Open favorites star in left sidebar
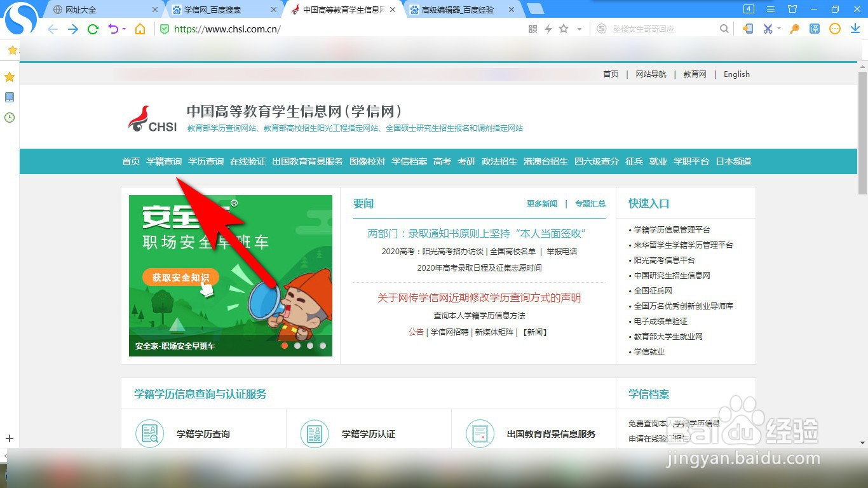Viewport: 868px width, 488px height. (x=10, y=77)
